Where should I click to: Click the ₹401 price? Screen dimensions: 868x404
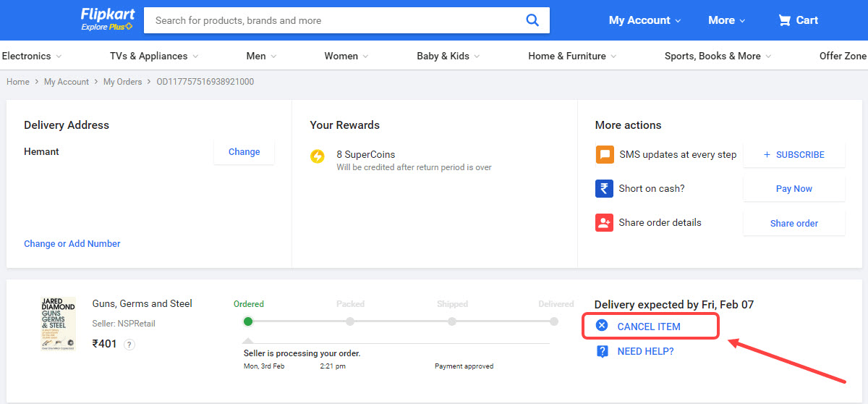tap(105, 344)
